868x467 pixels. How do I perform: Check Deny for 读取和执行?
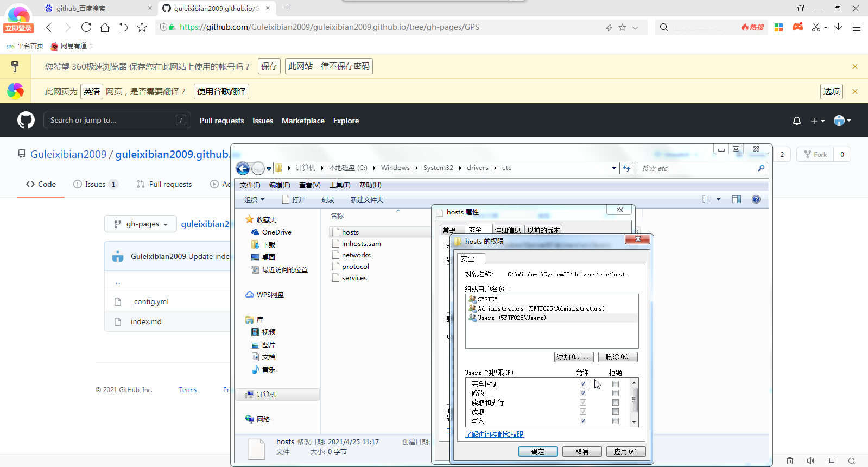616,402
